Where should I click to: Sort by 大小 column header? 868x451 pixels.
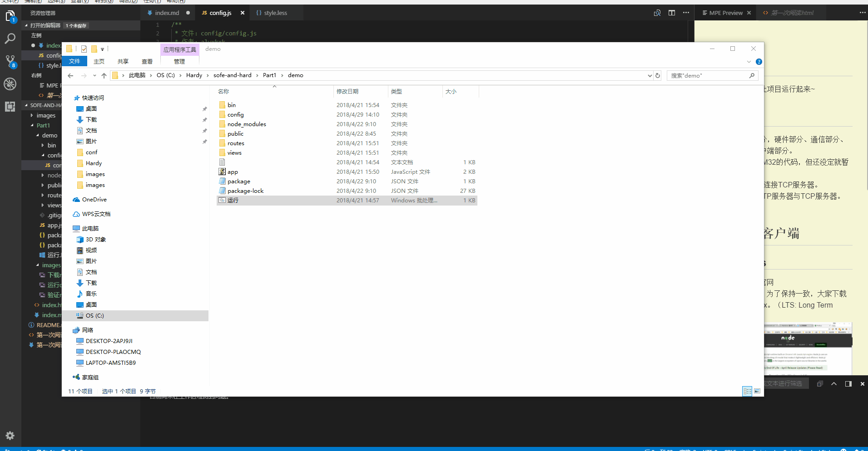pos(461,91)
